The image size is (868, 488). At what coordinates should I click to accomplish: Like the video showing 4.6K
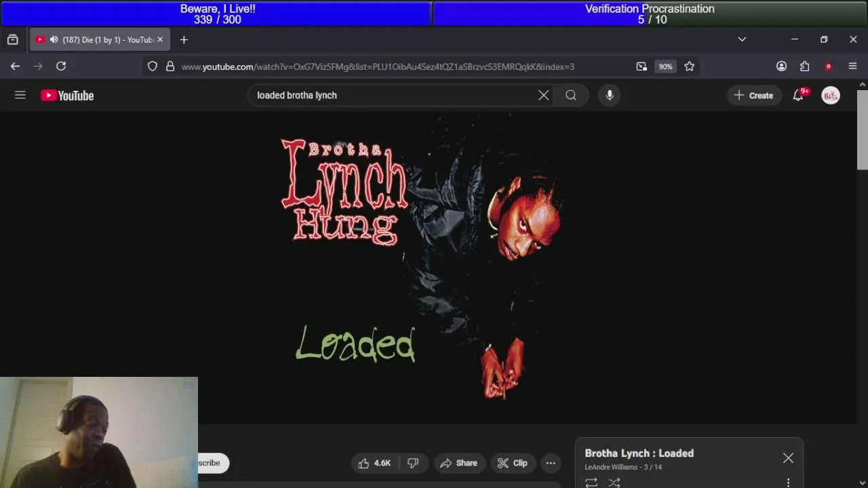(x=374, y=463)
